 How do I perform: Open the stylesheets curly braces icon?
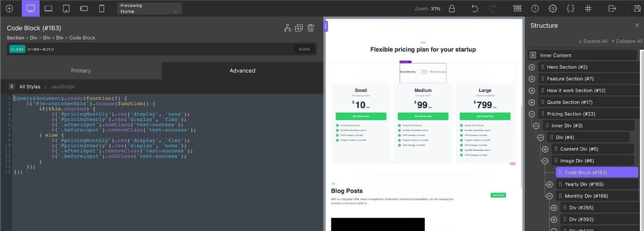click(570, 8)
